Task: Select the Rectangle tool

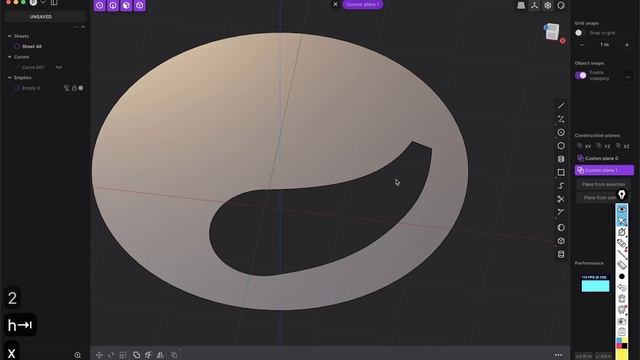Action: pos(561,172)
